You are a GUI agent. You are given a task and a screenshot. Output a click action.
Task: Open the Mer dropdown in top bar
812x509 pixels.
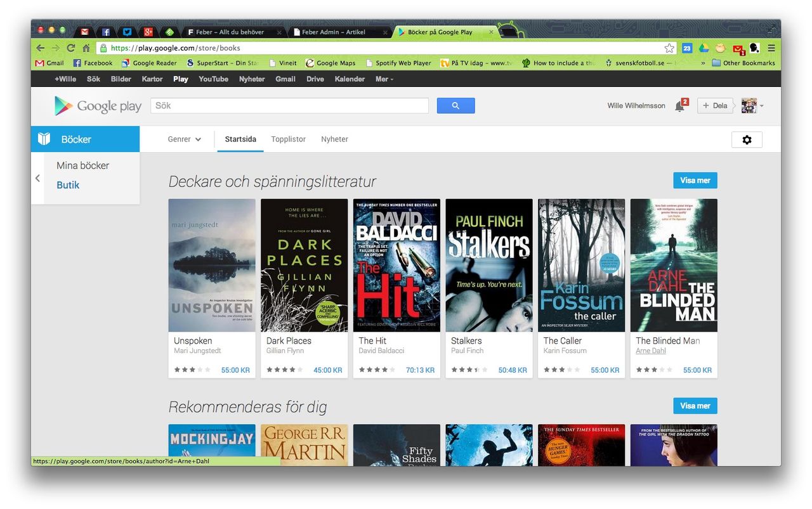pos(384,79)
